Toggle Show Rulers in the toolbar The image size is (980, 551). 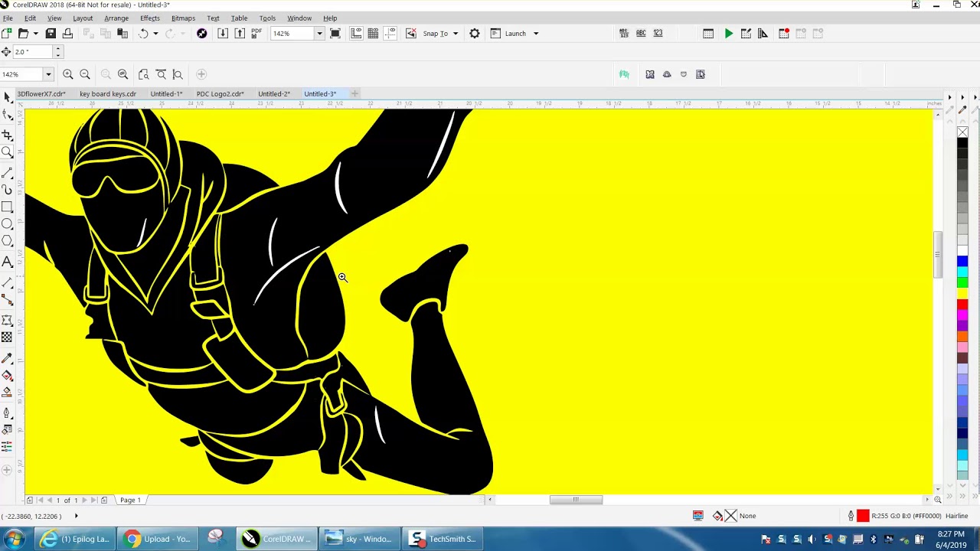(356, 34)
